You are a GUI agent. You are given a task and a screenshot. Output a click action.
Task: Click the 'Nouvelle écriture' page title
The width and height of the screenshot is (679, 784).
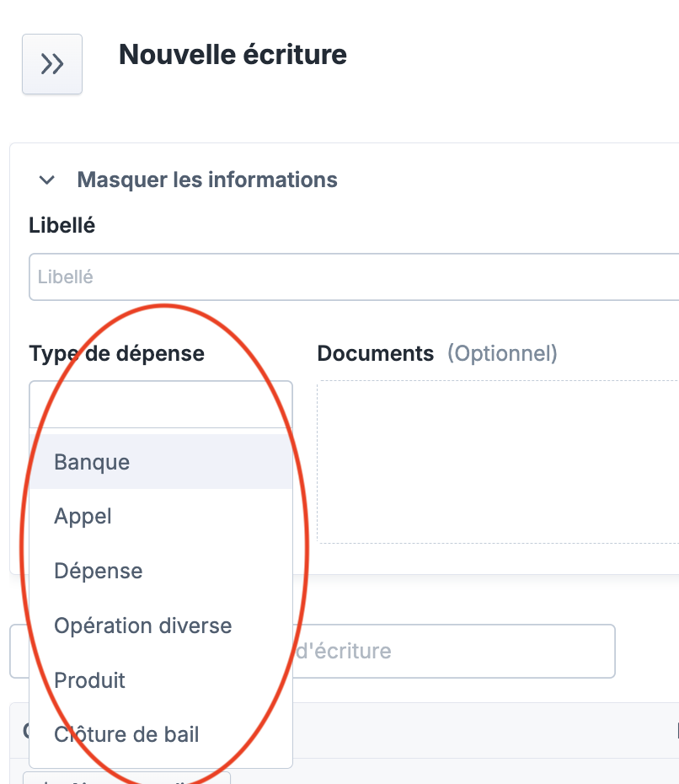pos(233,55)
